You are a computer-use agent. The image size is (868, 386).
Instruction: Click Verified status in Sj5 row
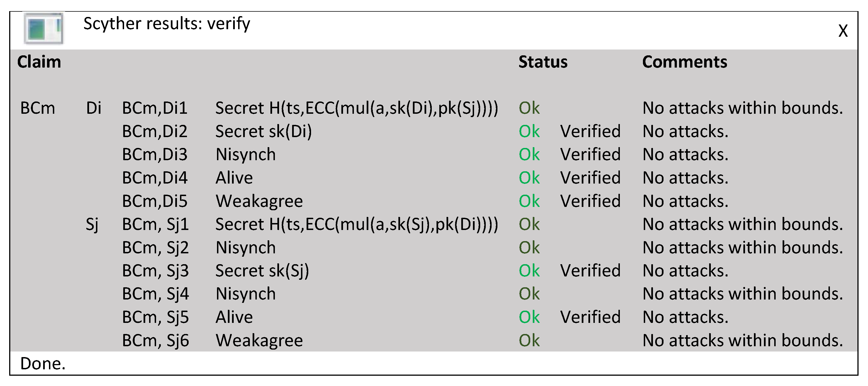[590, 317]
